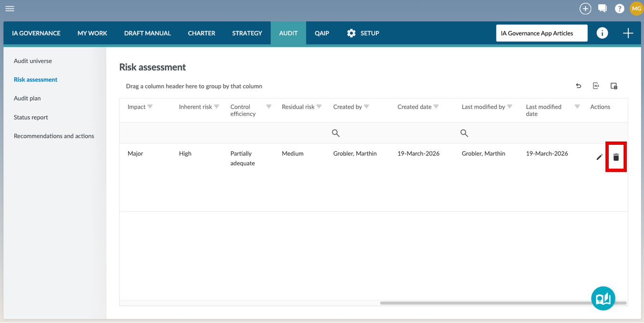
Task: Open the Inherent risk column filter
Action: (217, 107)
